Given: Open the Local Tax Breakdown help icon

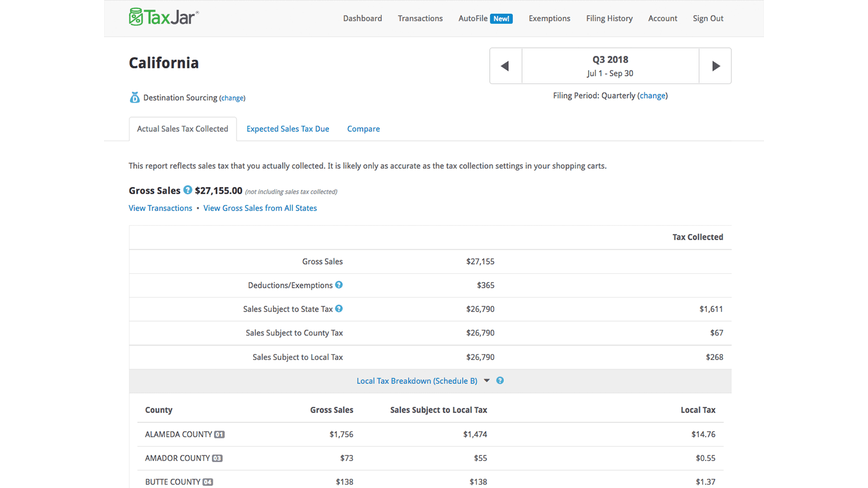Looking at the screenshot, I should click(500, 381).
